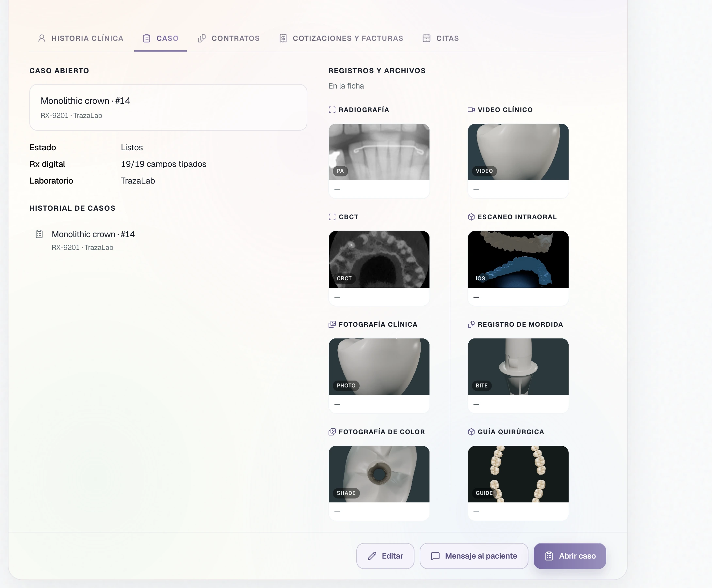Open the open-case card Monolithic crown #14
The height and width of the screenshot is (588, 712).
pos(168,107)
